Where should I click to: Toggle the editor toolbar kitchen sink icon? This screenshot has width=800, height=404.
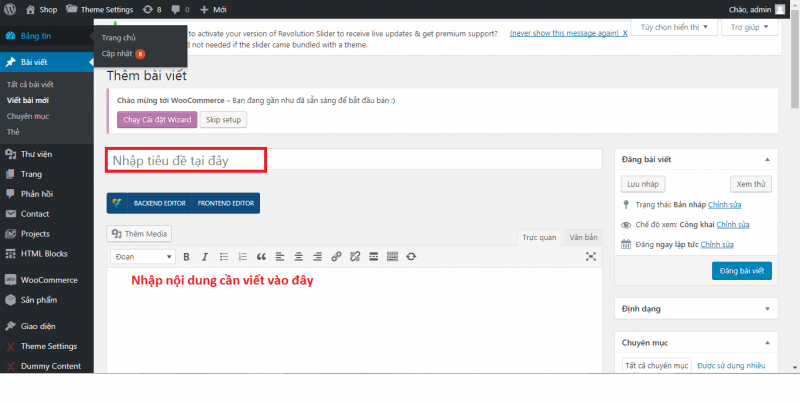(x=392, y=257)
